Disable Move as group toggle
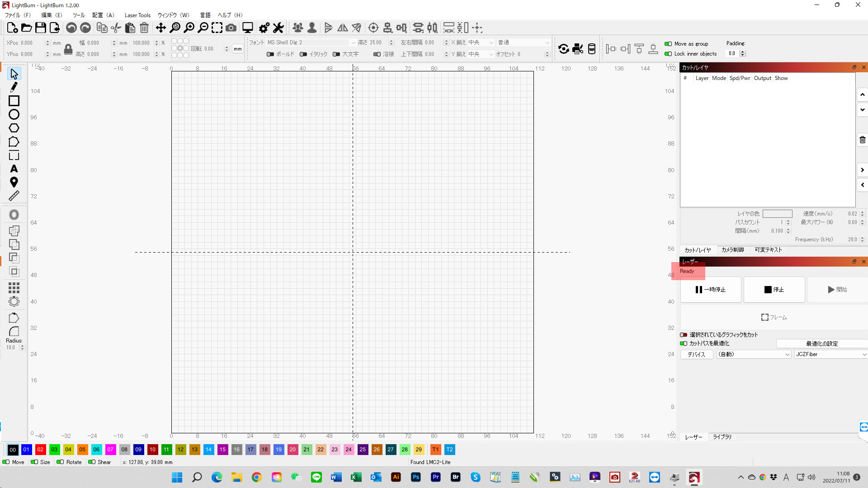Image resolution: width=868 pixels, height=488 pixels. (668, 44)
